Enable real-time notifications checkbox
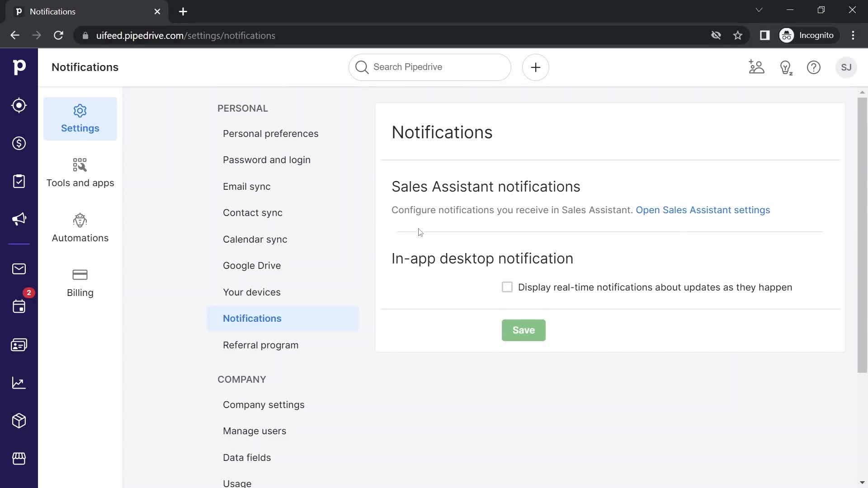The image size is (868, 488). coord(507,287)
